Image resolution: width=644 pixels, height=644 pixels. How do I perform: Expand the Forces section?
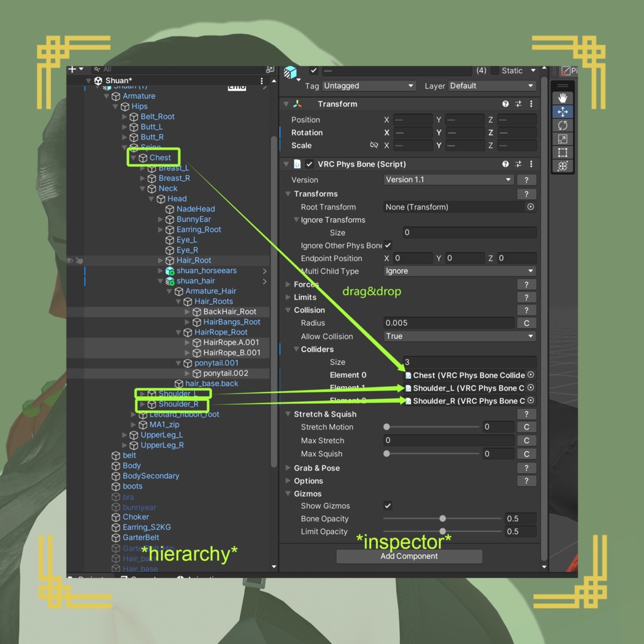288,284
